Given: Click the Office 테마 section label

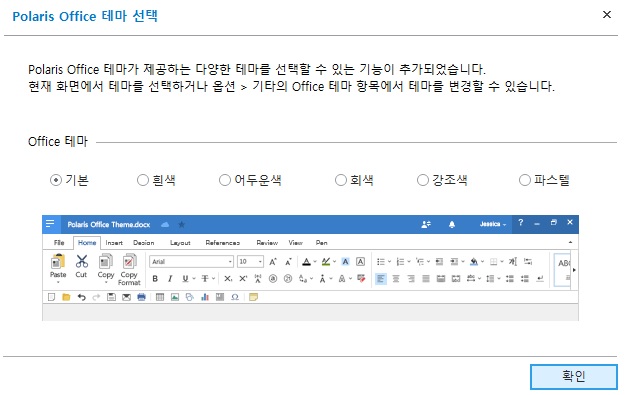Looking at the screenshot, I should 58,141.
